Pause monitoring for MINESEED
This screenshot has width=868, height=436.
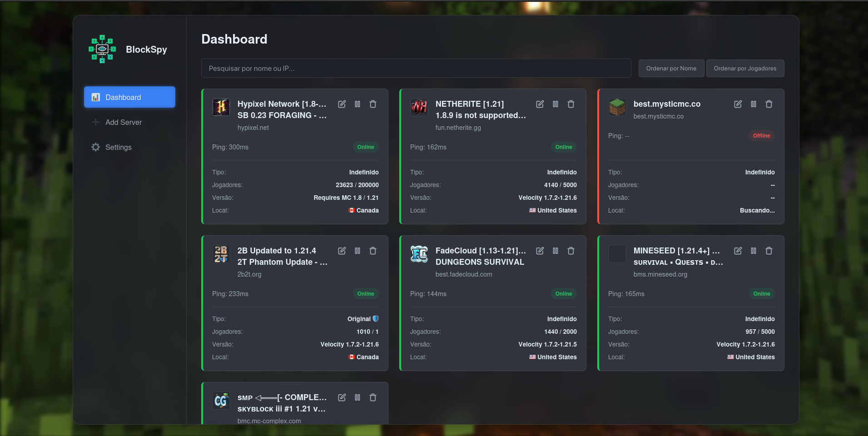tap(754, 251)
